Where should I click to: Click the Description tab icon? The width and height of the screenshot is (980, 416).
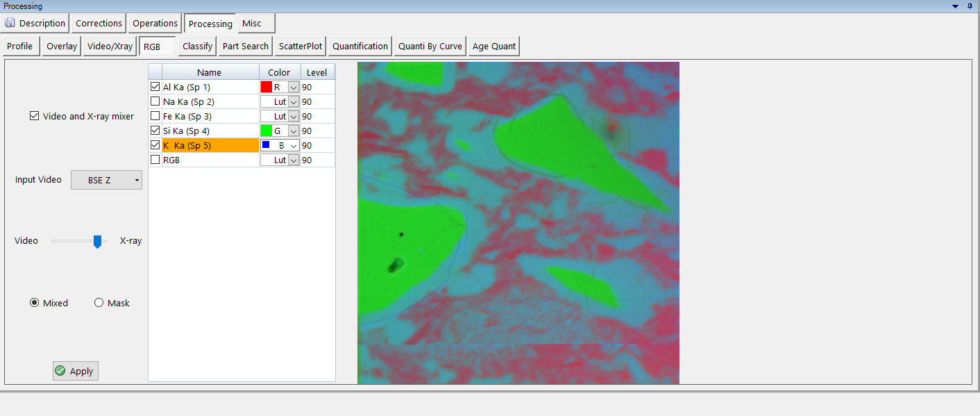10,23
